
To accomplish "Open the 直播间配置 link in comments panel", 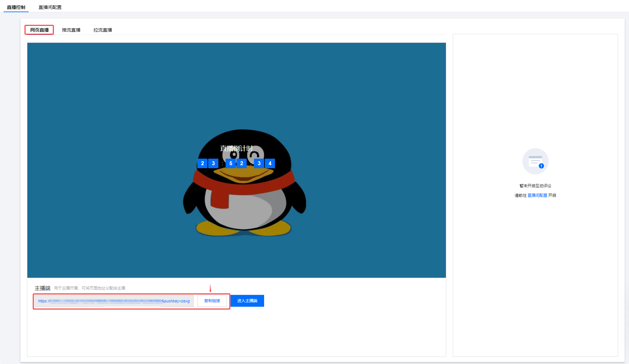I will [537, 195].
